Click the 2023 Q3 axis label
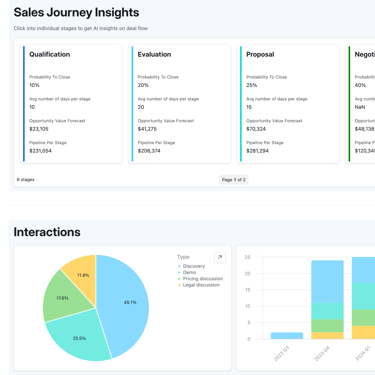 [x=281, y=354]
